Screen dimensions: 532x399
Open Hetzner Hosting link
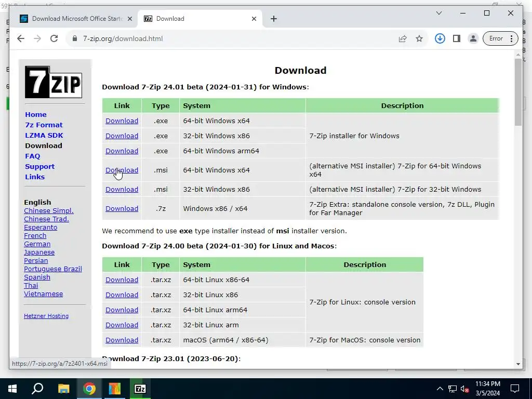click(x=46, y=316)
